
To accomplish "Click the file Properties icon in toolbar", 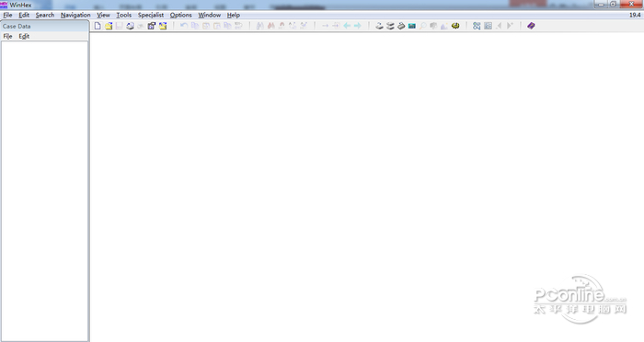I will 152,26.
